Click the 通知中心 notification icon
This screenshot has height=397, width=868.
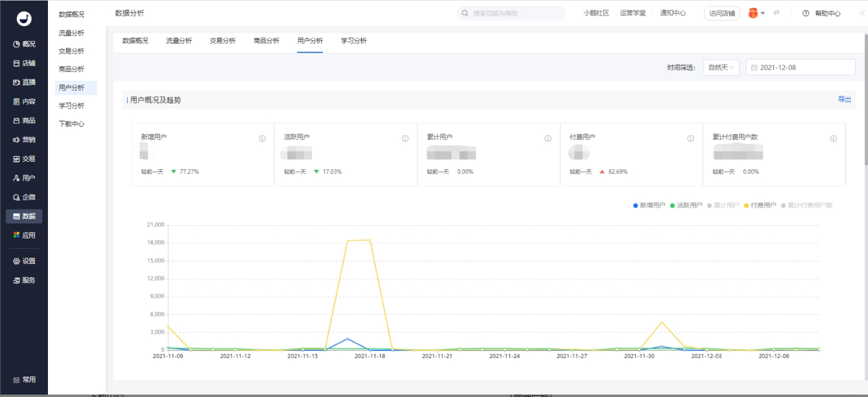pos(674,12)
